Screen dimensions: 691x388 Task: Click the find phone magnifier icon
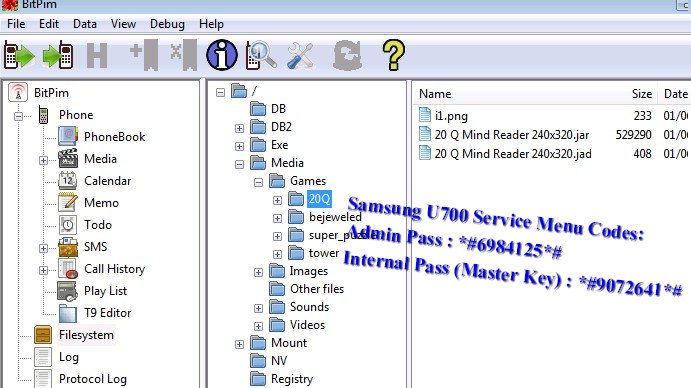tap(261, 55)
